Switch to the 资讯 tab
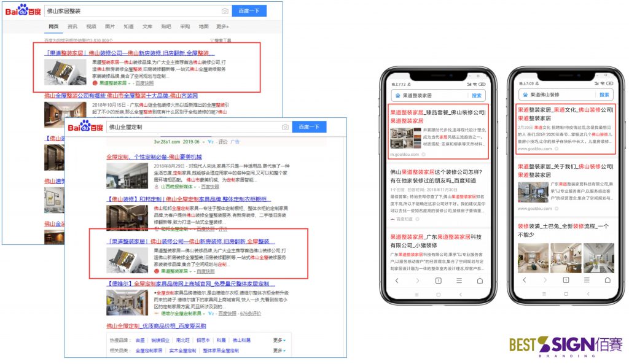 point(72,26)
